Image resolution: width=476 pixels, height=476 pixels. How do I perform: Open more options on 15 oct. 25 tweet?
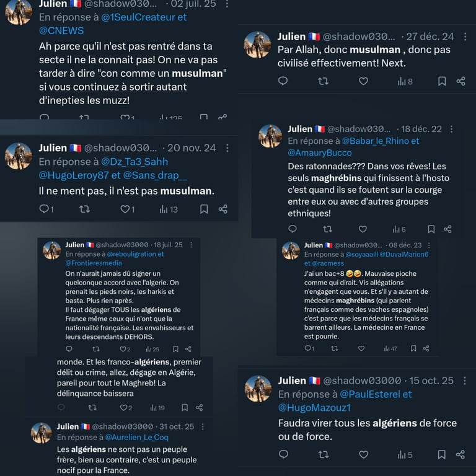465,381
